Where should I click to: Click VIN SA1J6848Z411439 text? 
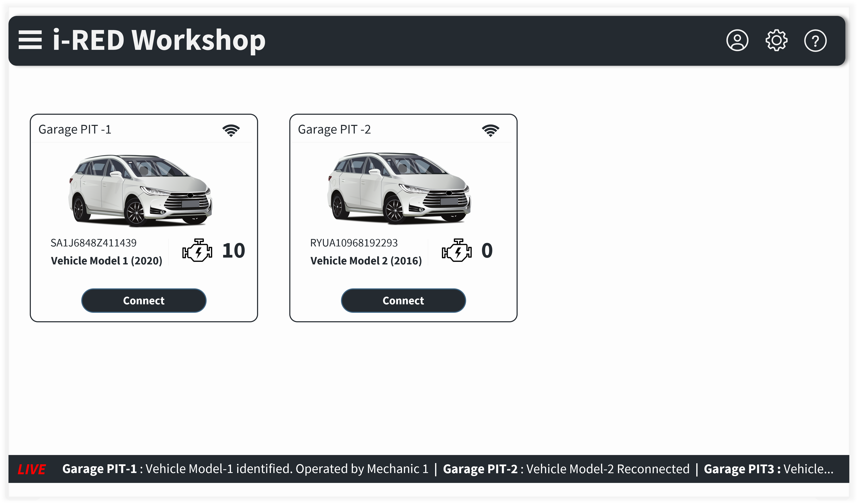[93, 243]
